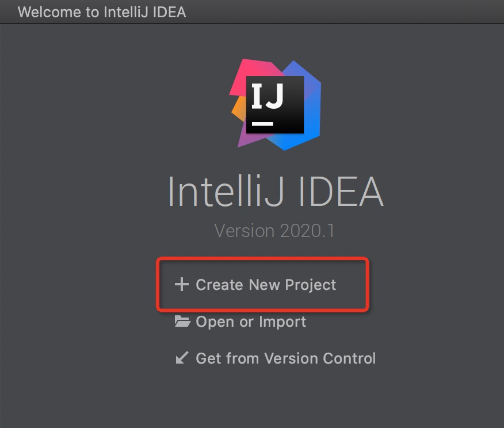The width and height of the screenshot is (504, 428).
Task: Click the word IDEA in the heading
Action: [x=338, y=192]
